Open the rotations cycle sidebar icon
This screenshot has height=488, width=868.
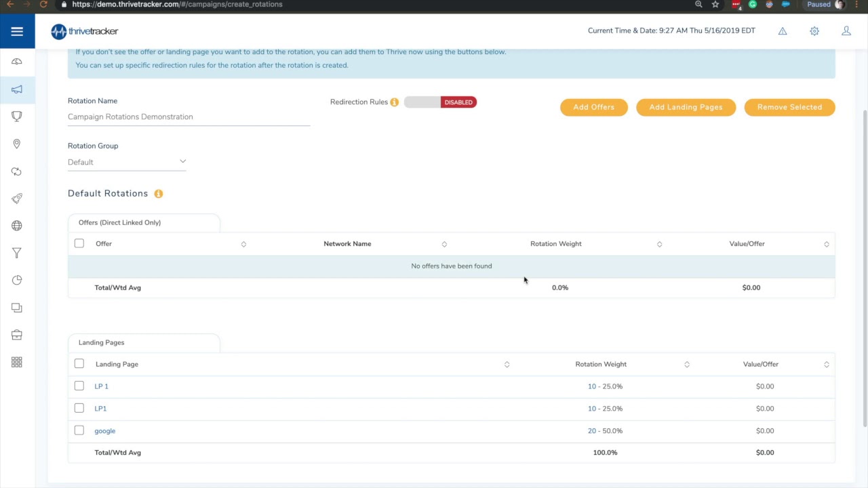[x=17, y=171]
